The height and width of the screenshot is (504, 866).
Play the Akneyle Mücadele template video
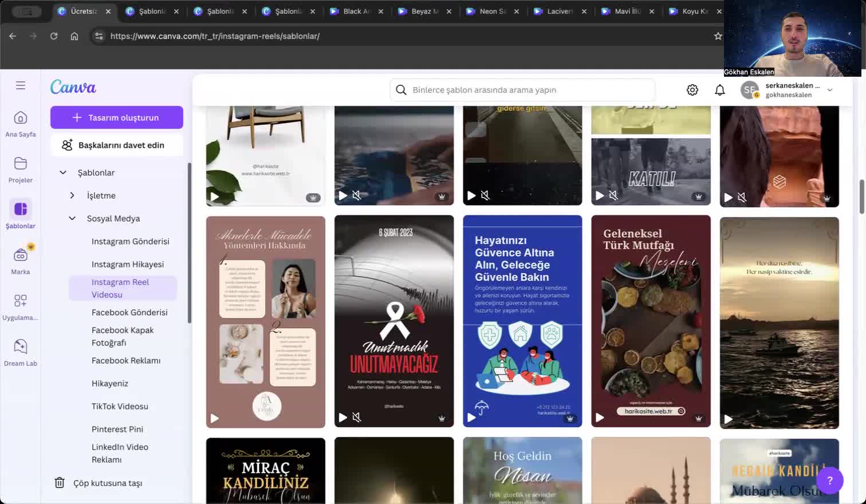(x=214, y=419)
